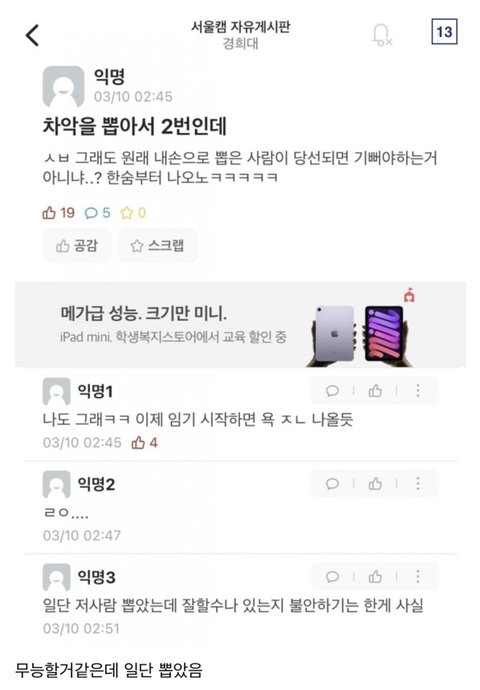The height and width of the screenshot is (690, 480).
Task: Click the post author's 익명 profile avatar
Action: tap(63, 87)
